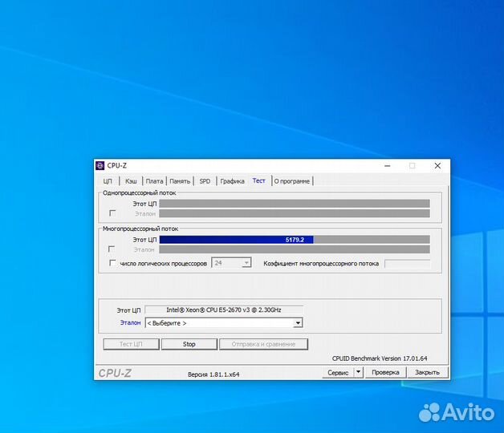Click the Тест ЦП button
Viewport: 504px width, 433px height.
click(131, 344)
